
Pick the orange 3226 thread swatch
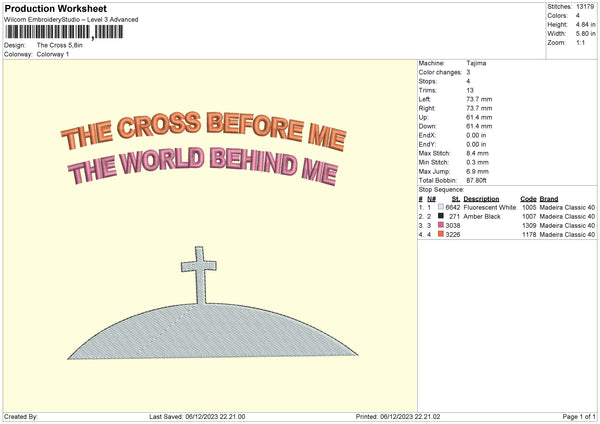(440, 235)
